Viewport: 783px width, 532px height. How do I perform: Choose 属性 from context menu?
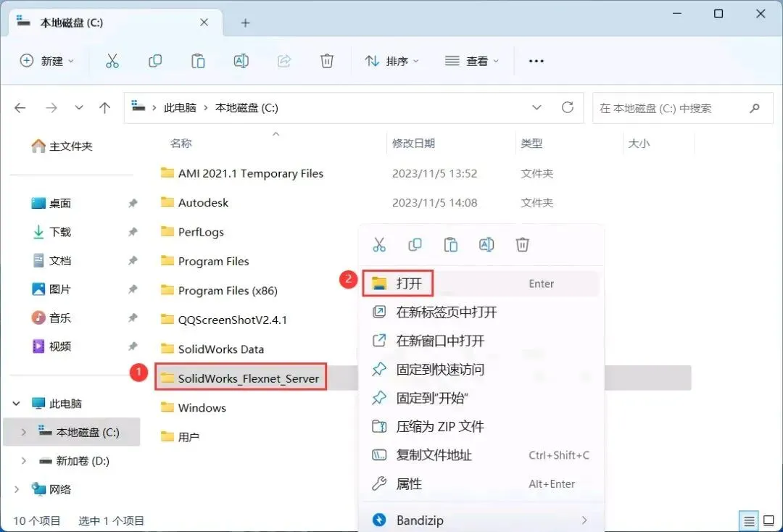(x=481, y=484)
